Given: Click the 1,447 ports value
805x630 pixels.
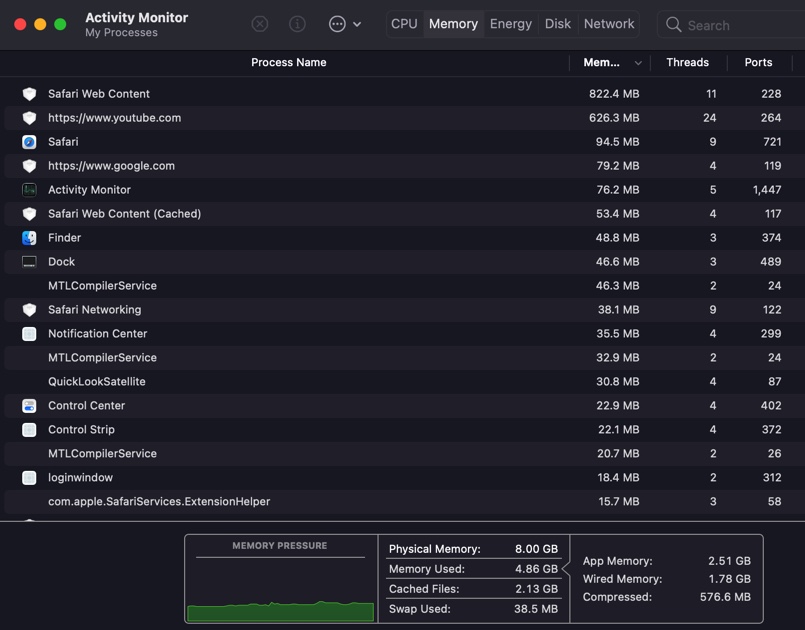Looking at the screenshot, I should pyautogui.click(x=767, y=190).
